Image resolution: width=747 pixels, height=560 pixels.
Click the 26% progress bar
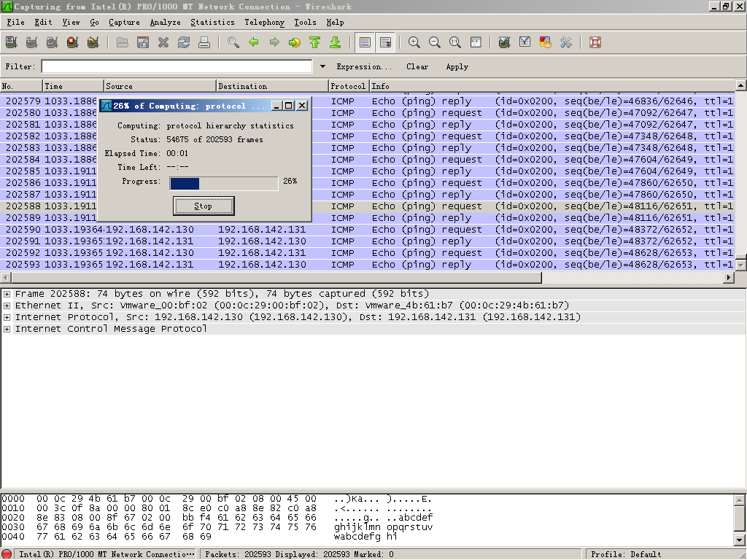[224, 183]
